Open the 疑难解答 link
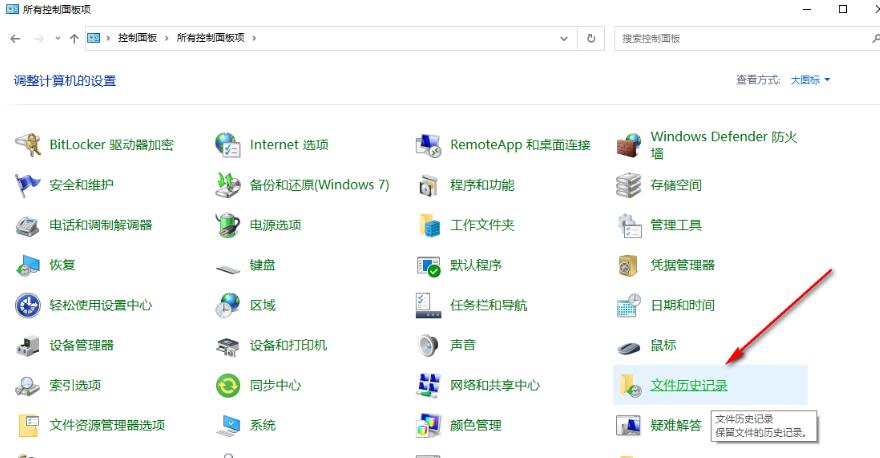The image size is (880, 458). (676, 425)
